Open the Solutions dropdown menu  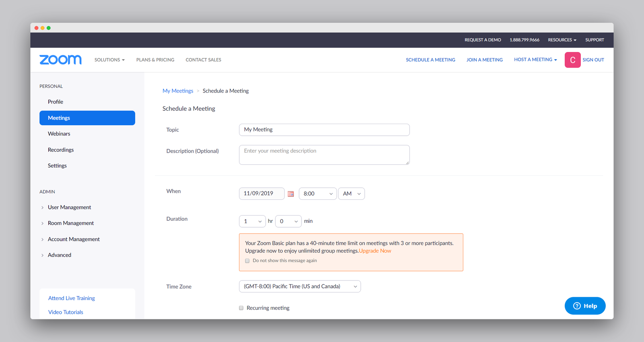pos(109,60)
